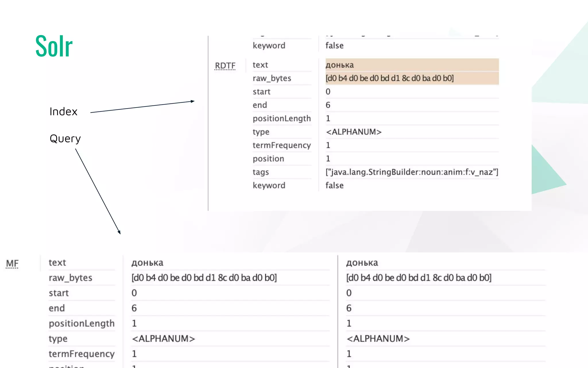Click 'false' value below the tags row
The width and height of the screenshot is (588, 368).
point(334,185)
